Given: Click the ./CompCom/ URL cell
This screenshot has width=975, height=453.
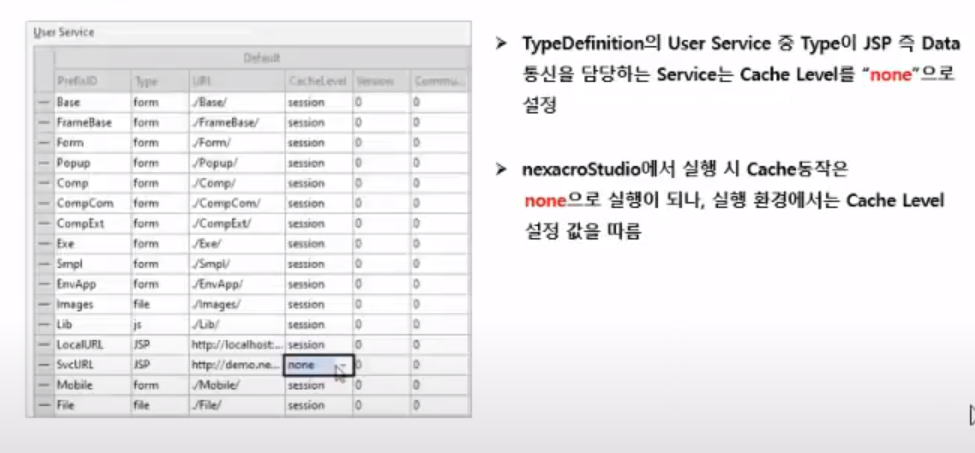Looking at the screenshot, I should [x=237, y=203].
